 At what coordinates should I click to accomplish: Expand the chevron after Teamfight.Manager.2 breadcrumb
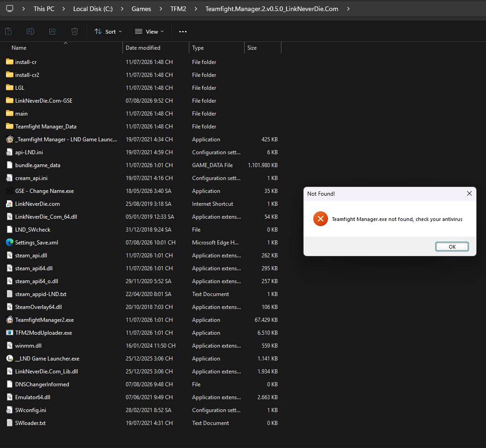coord(348,9)
